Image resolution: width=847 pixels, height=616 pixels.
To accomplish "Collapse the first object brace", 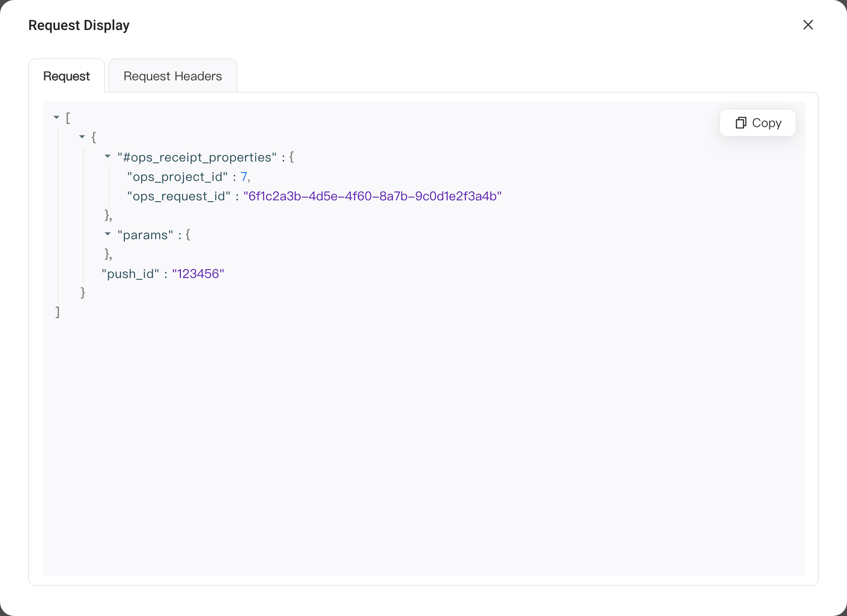I will click(82, 137).
